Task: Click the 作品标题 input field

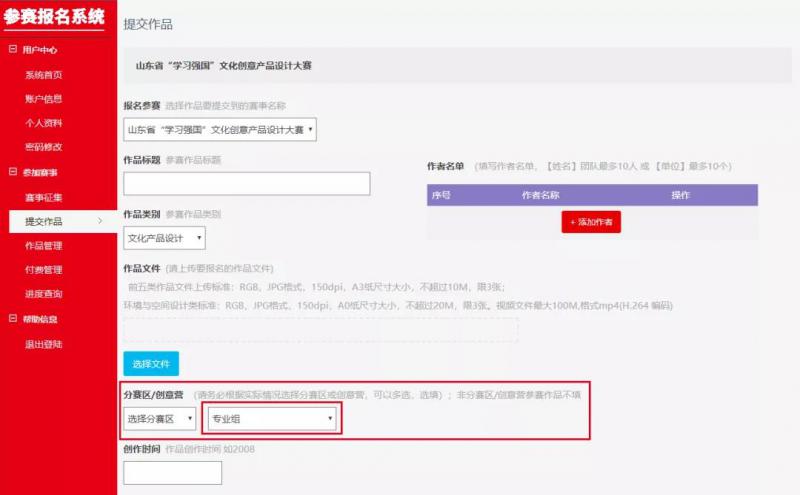Action: (247, 183)
